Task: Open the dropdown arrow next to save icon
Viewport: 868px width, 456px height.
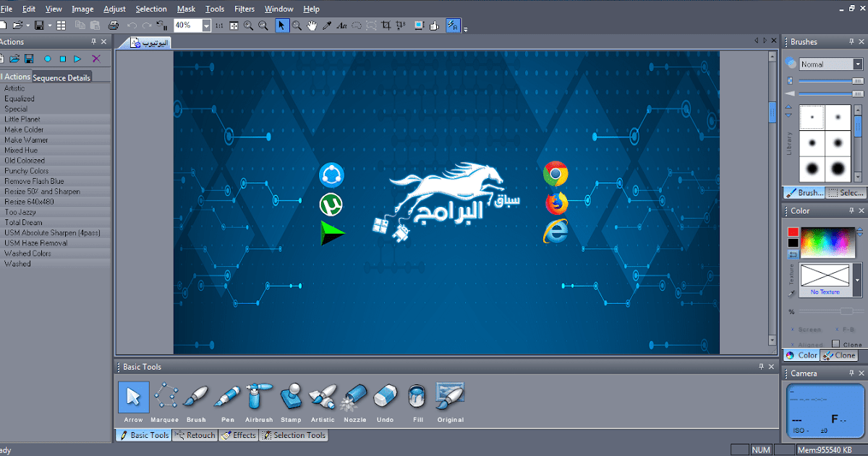Action: click(49, 25)
